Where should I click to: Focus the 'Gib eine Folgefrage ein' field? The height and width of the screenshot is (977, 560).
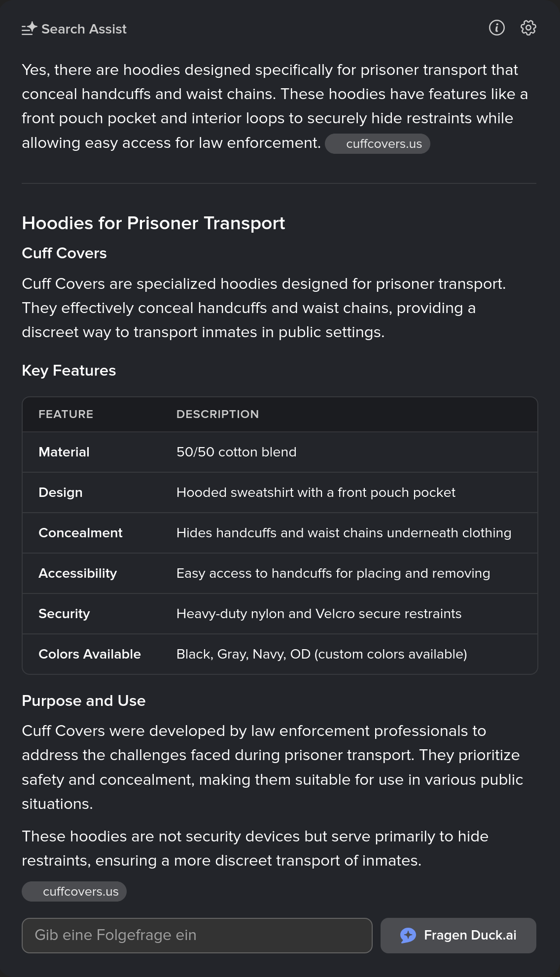[x=197, y=935]
